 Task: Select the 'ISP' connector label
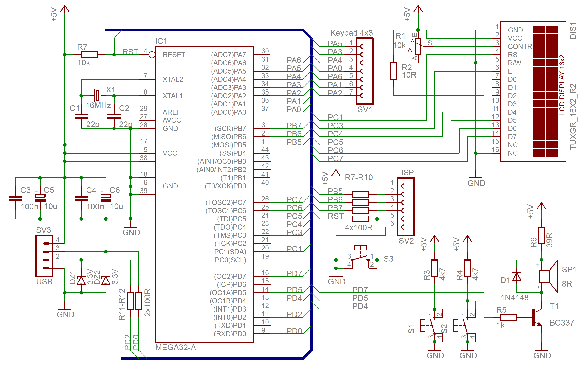click(408, 173)
